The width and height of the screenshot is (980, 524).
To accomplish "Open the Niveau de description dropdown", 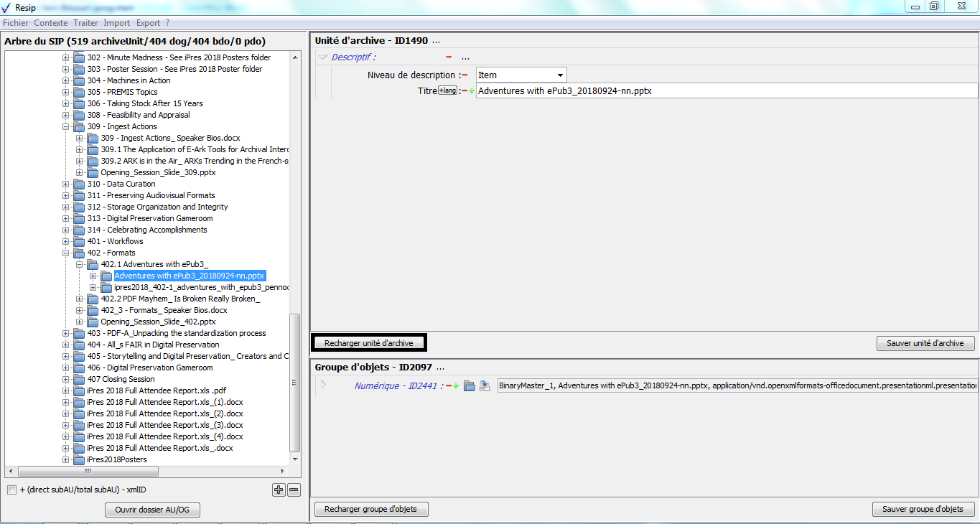I will (x=559, y=75).
